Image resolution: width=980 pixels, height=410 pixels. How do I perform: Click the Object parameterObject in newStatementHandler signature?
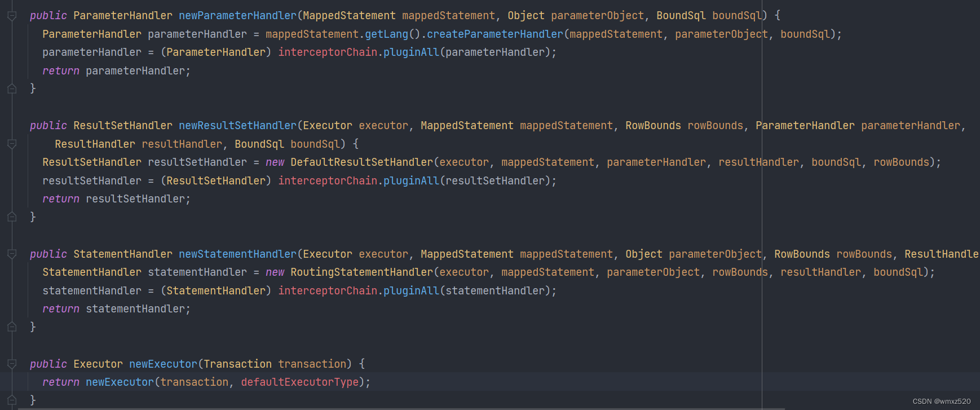point(694,254)
